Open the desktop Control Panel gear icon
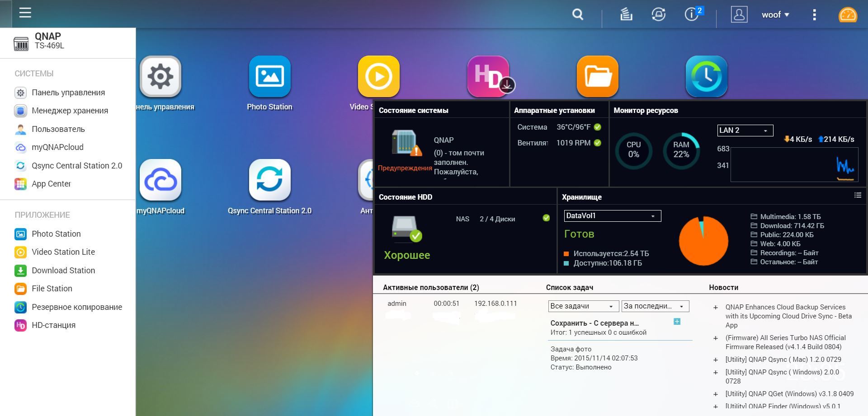 pyautogui.click(x=160, y=76)
